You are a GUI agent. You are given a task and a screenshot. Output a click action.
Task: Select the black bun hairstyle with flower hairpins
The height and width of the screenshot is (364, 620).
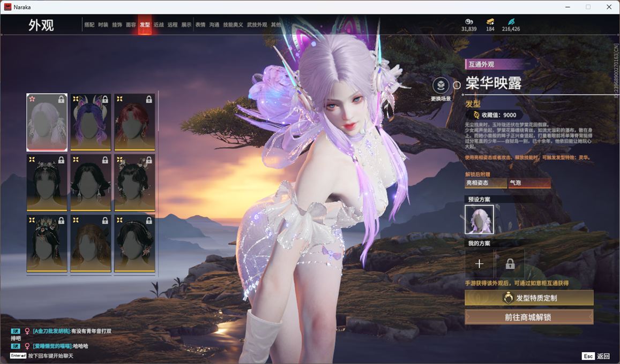pos(135,183)
